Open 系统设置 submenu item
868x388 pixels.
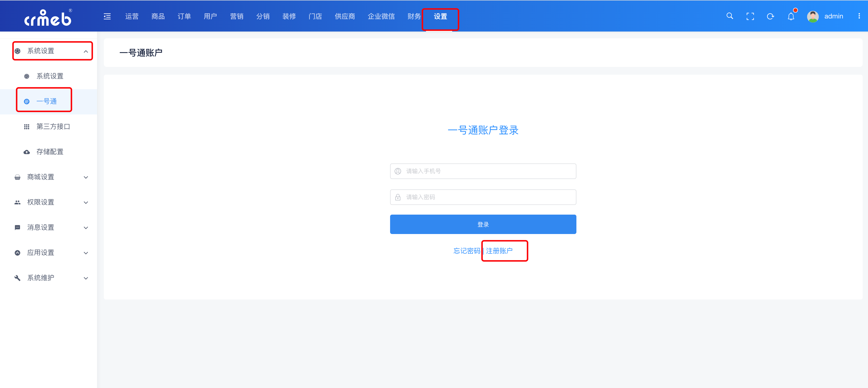click(49, 76)
